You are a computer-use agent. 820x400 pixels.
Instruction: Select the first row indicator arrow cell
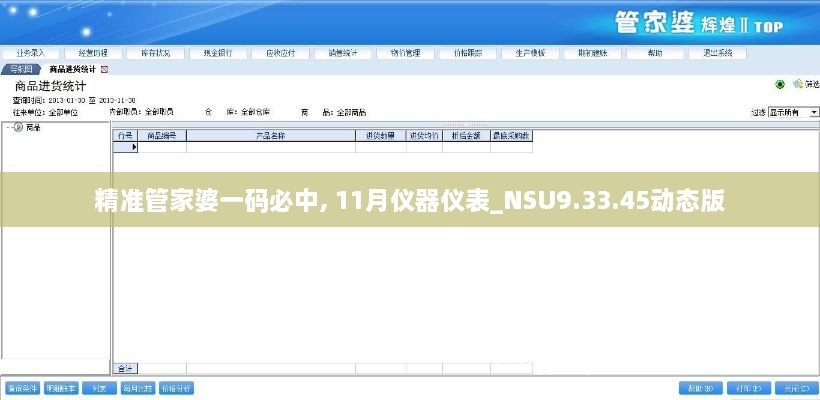coord(126,147)
